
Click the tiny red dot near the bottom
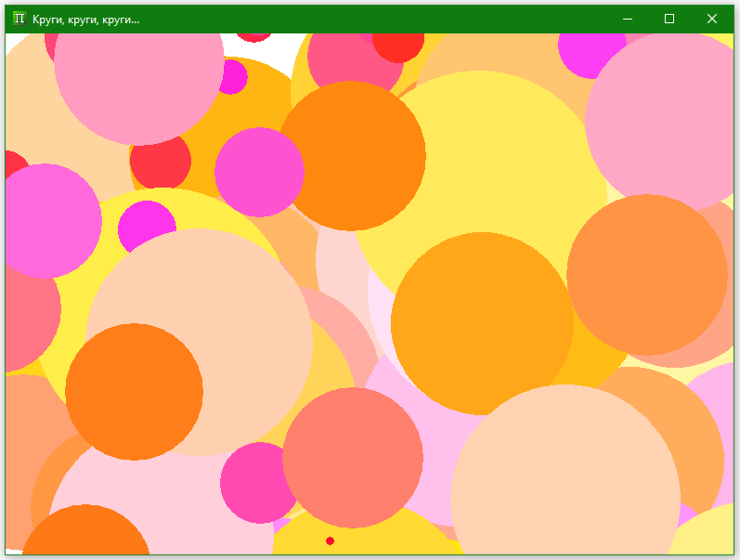[330, 540]
